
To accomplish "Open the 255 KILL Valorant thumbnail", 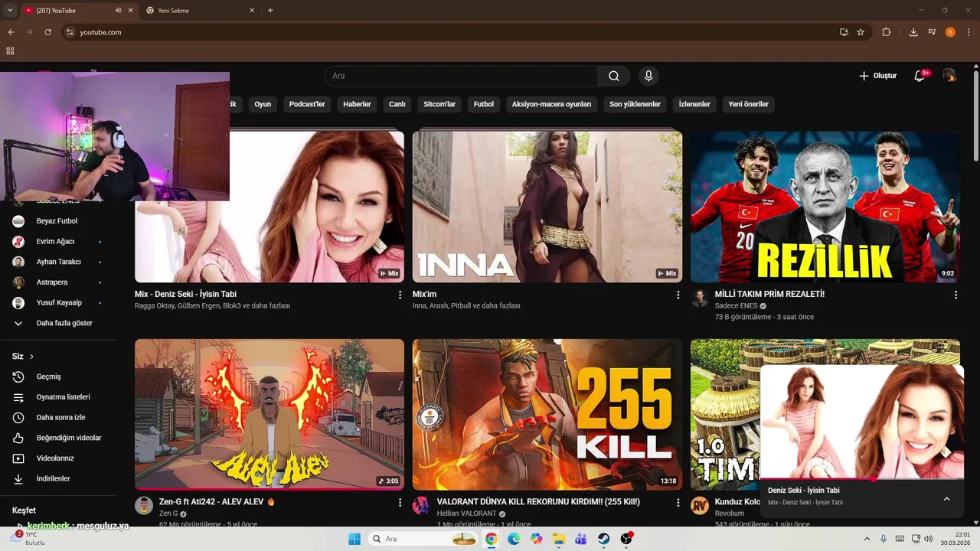I will pos(547,415).
